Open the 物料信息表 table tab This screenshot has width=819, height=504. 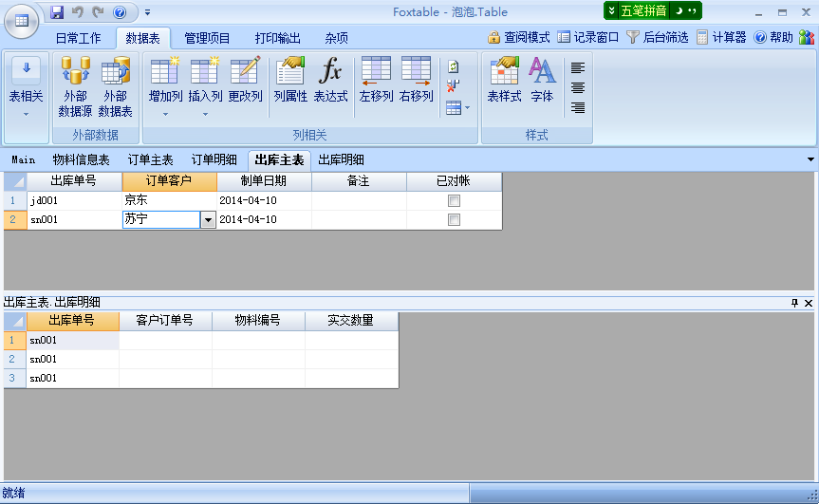click(x=82, y=159)
